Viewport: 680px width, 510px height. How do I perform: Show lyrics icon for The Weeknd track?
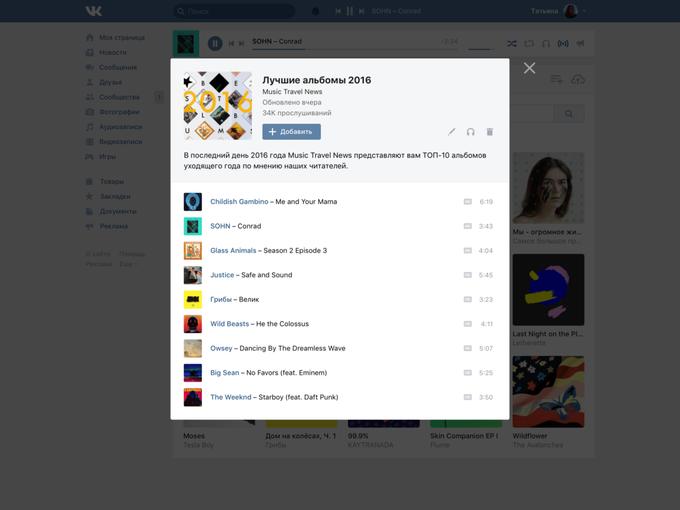pyautogui.click(x=468, y=397)
